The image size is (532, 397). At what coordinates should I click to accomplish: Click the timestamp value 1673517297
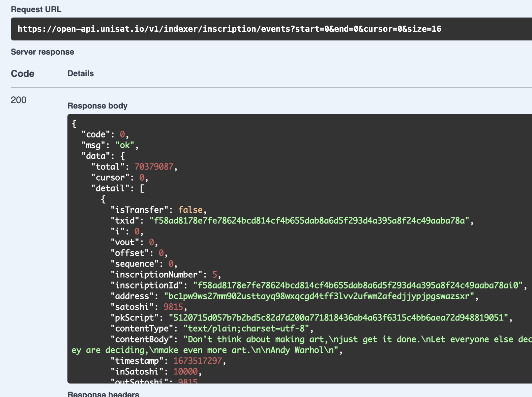click(x=198, y=361)
